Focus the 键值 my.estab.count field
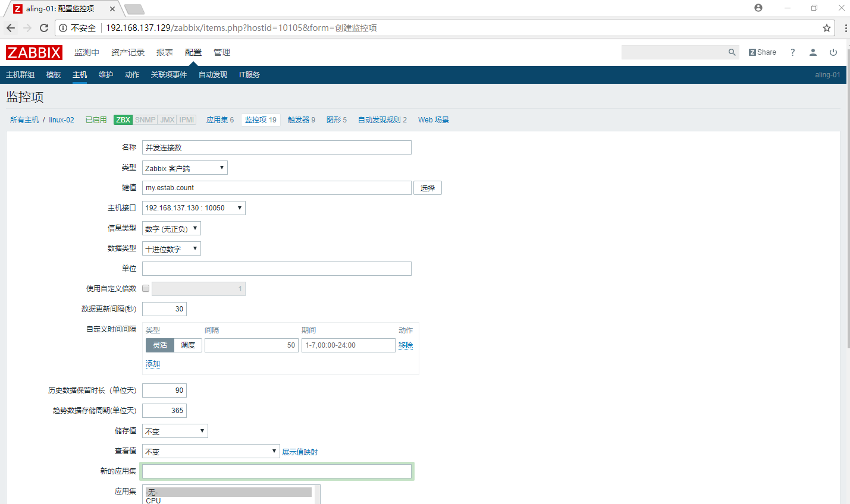This screenshot has height=504, width=850. pyautogui.click(x=277, y=188)
